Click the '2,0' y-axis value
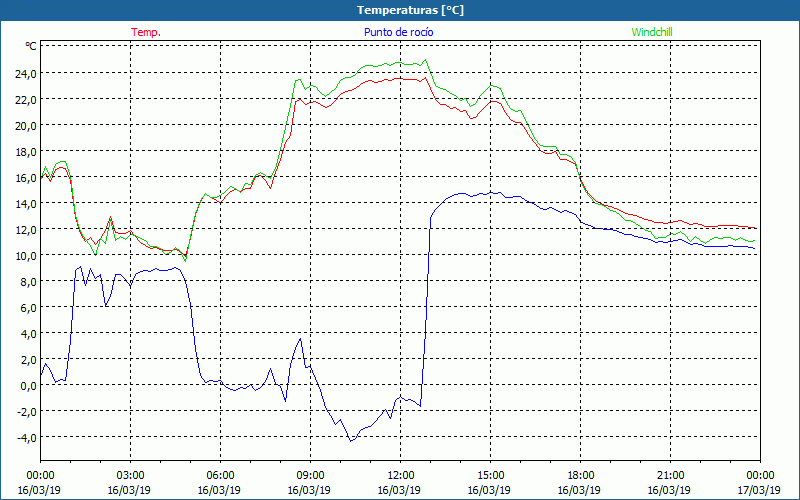Screen dimensions: 800x500 29,360
